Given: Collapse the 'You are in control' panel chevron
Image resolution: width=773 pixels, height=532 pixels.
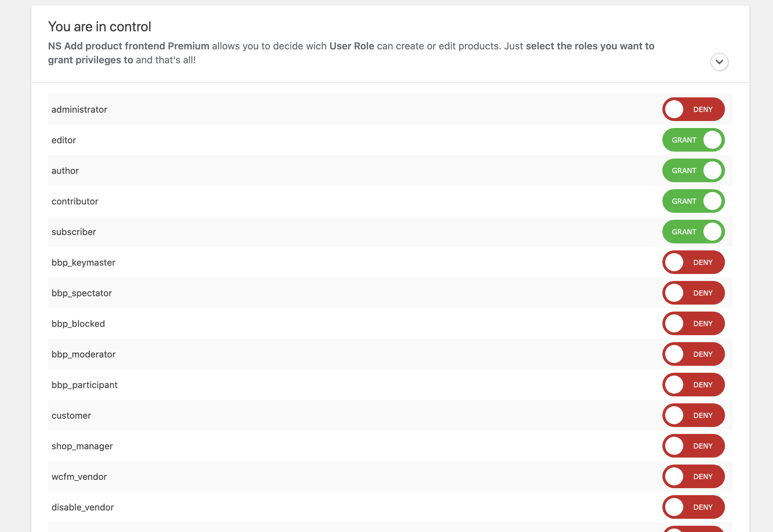Looking at the screenshot, I should (x=719, y=62).
